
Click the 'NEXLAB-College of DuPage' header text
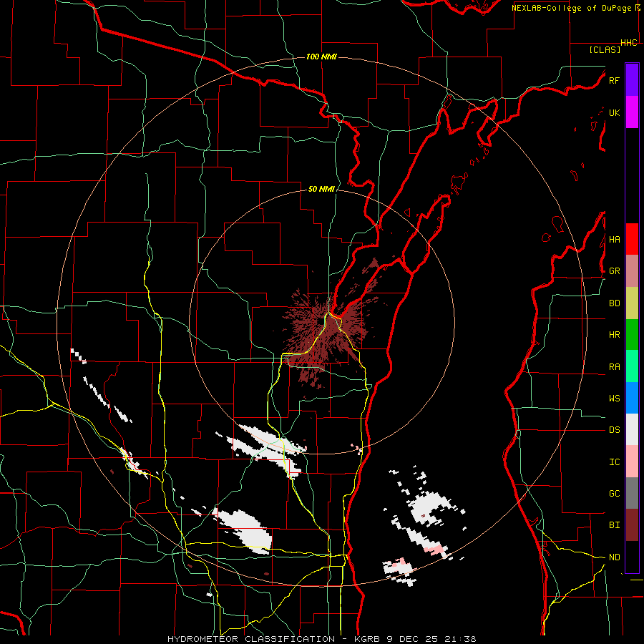pos(571,8)
